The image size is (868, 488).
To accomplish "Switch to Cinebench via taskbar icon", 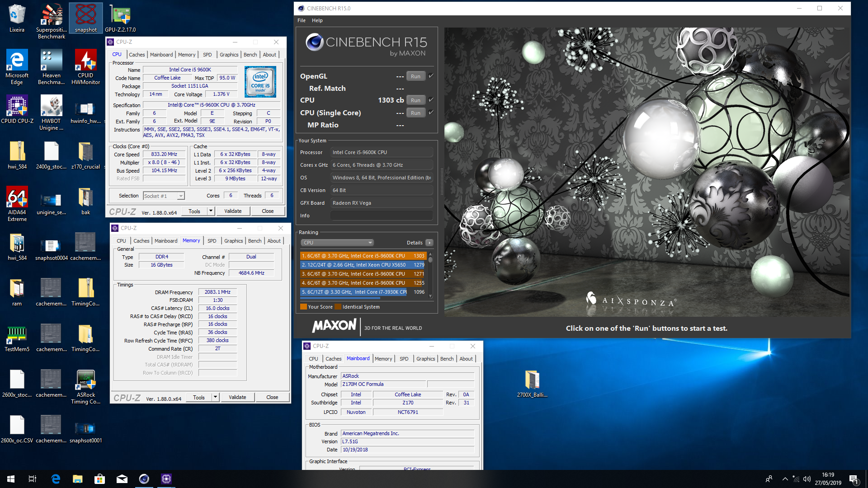I will click(144, 479).
